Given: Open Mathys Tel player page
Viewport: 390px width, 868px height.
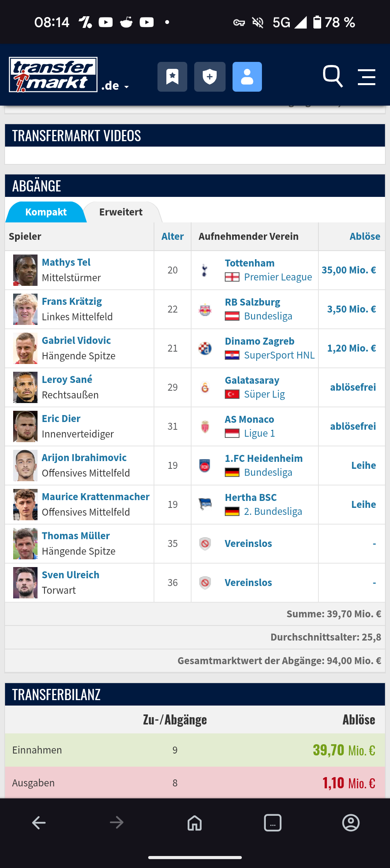Looking at the screenshot, I should click(x=66, y=262).
